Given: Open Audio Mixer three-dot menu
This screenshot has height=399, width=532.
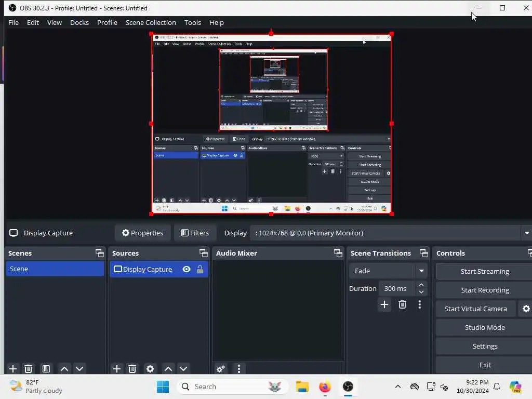Looking at the screenshot, I should [239, 368].
